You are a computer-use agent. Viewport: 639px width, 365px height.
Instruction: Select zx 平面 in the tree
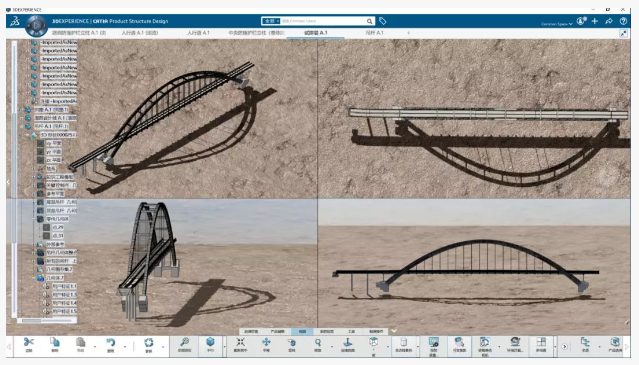pyautogui.click(x=54, y=160)
